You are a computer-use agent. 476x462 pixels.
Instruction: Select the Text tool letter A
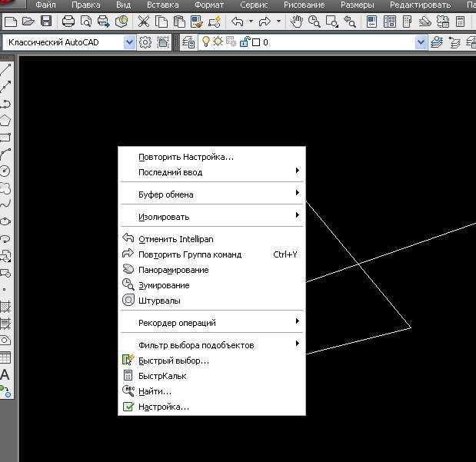pos(5,375)
